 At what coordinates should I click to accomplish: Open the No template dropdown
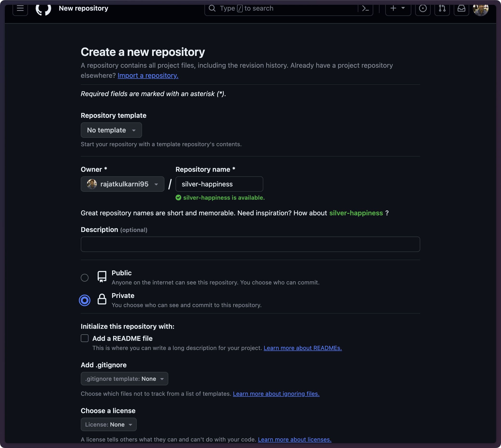pos(111,130)
